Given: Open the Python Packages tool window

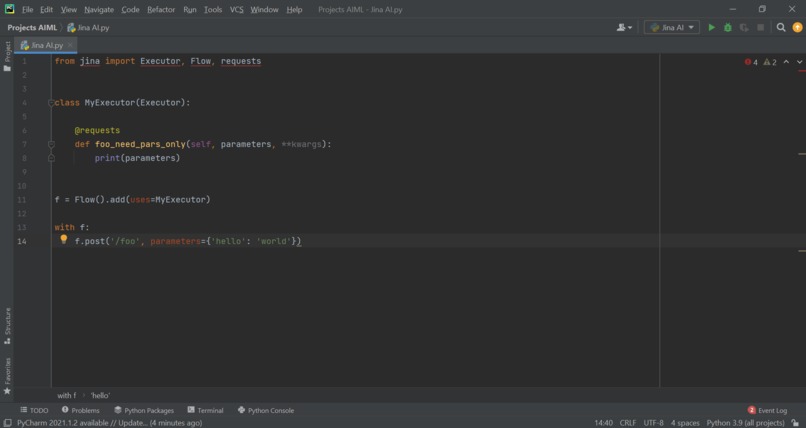Looking at the screenshot, I should click(144, 410).
